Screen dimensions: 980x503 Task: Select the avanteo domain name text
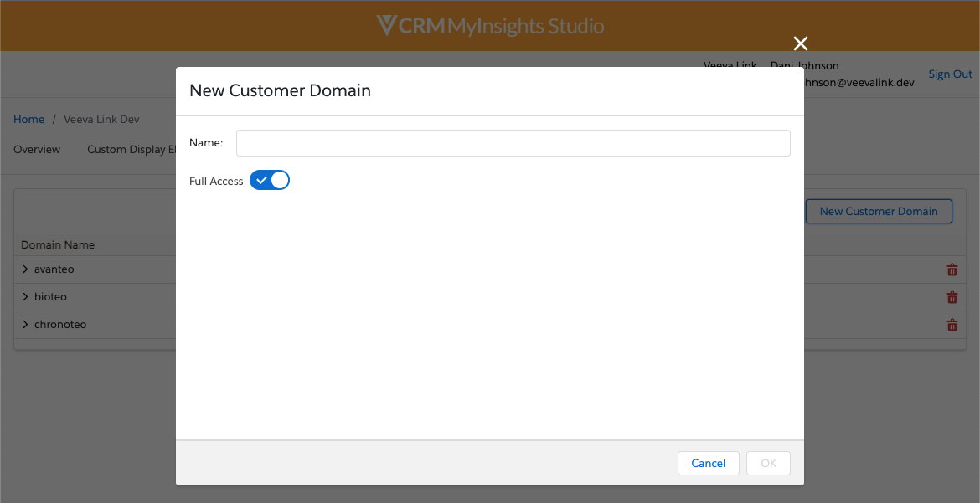(55, 269)
